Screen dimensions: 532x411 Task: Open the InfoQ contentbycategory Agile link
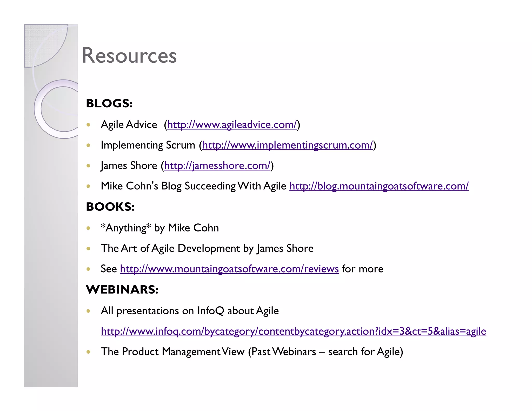coord(294,332)
